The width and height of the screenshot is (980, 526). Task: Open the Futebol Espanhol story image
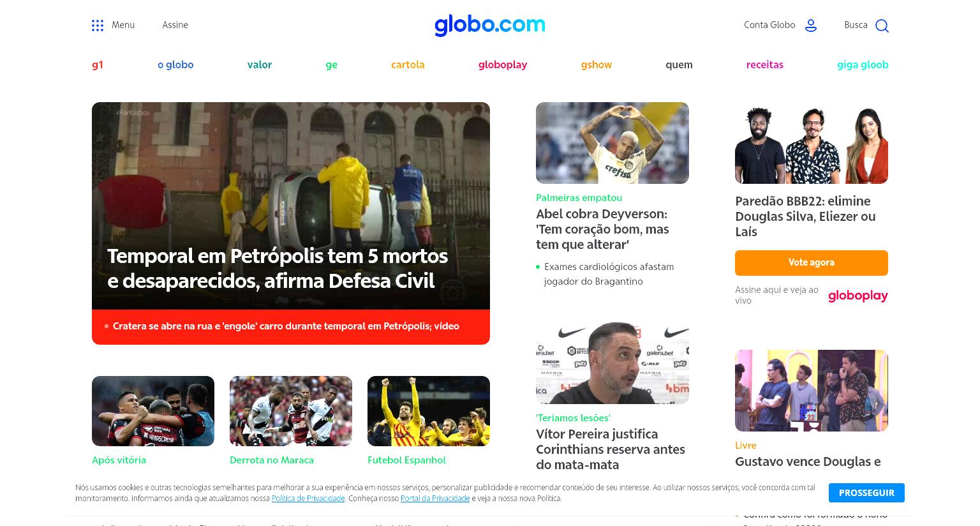(429, 411)
